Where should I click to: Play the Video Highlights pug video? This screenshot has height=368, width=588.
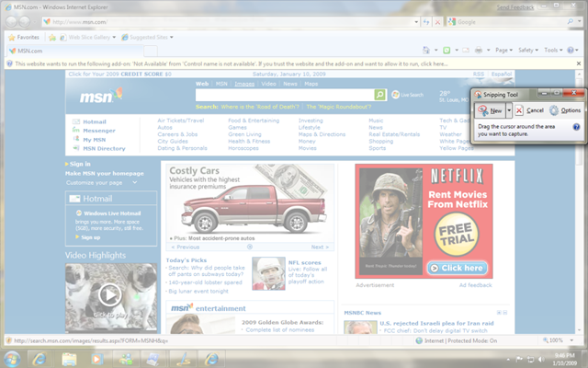coord(109,294)
